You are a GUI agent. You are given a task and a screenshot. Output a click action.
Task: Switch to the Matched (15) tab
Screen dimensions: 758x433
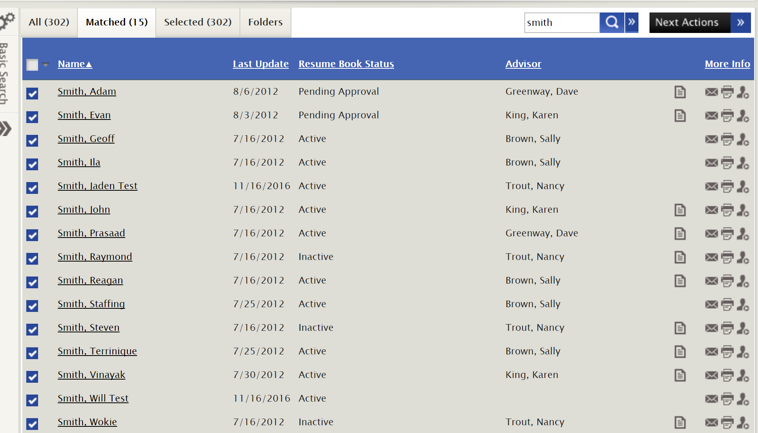click(x=117, y=22)
